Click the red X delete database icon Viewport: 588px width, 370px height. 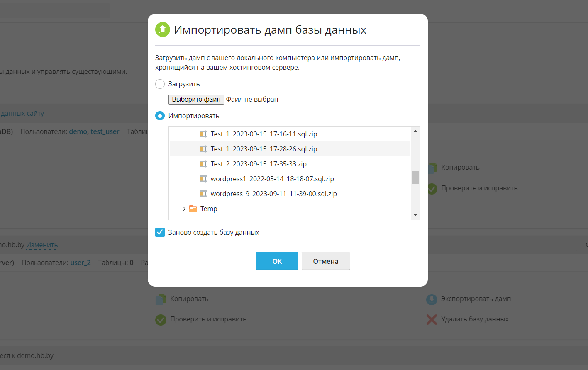(432, 319)
